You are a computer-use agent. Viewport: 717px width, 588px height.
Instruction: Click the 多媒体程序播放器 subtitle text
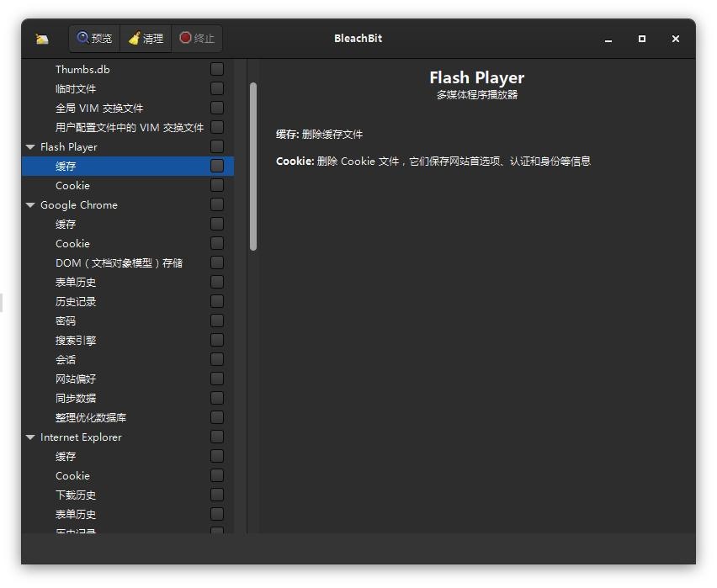(x=476, y=95)
